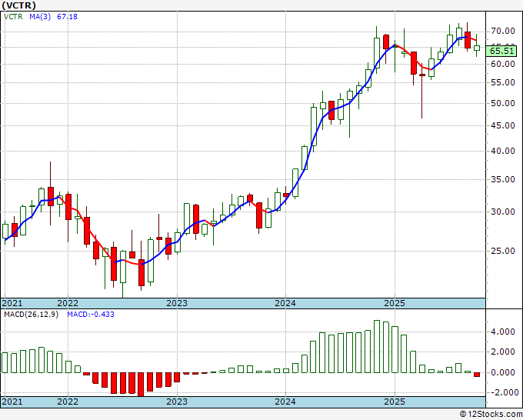
Task: Click the 2025 label on MACD time axis
Action: tap(395, 402)
